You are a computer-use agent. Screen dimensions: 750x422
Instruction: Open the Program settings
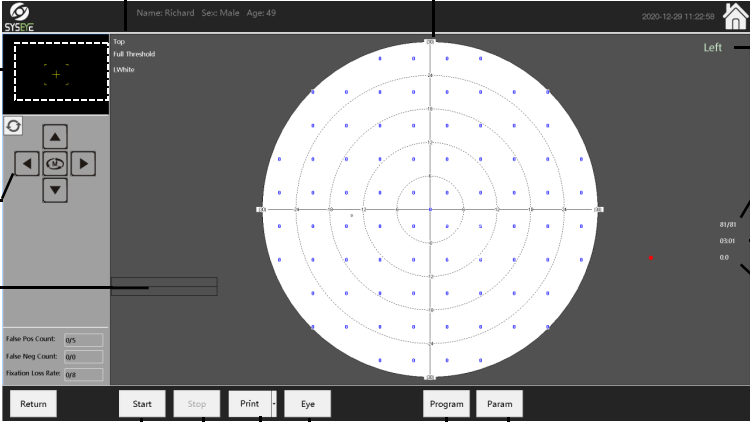pos(446,404)
